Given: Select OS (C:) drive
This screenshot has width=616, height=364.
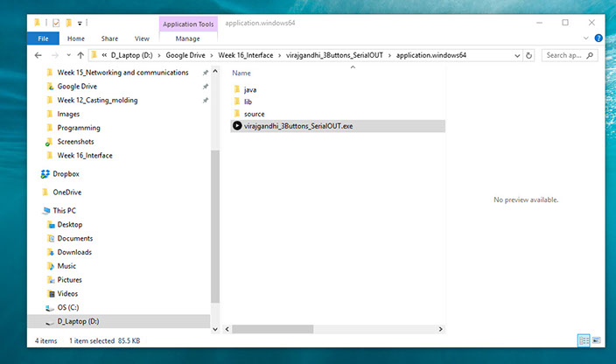Looking at the screenshot, I should (x=67, y=307).
